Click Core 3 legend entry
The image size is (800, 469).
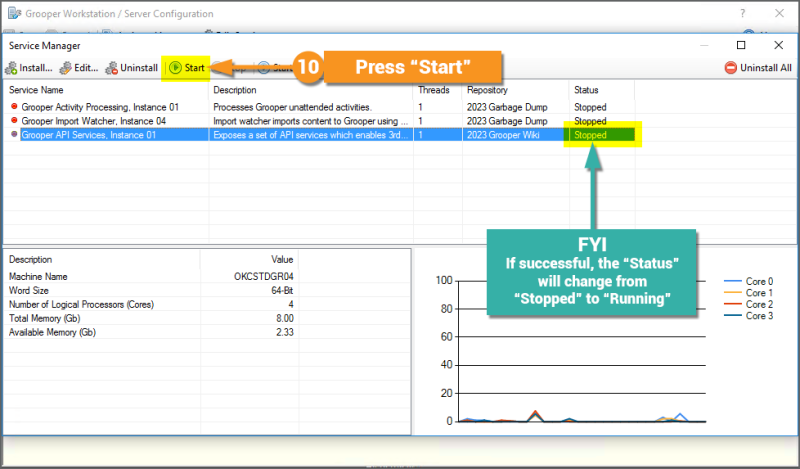pos(748,316)
